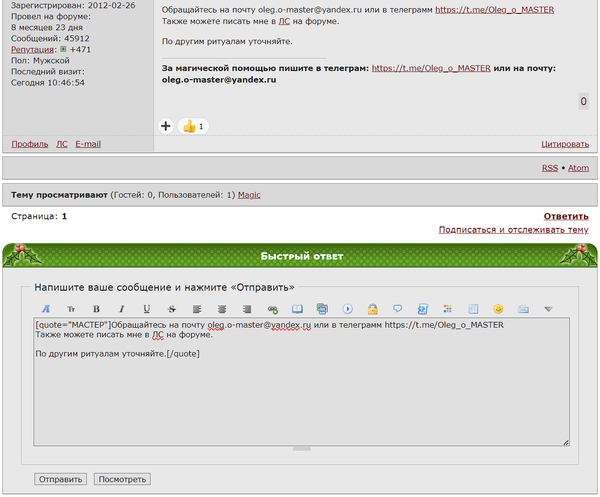Open ЛС private message link under profile
The width and height of the screenshot is (600, 497).
(x=62, y=144)
